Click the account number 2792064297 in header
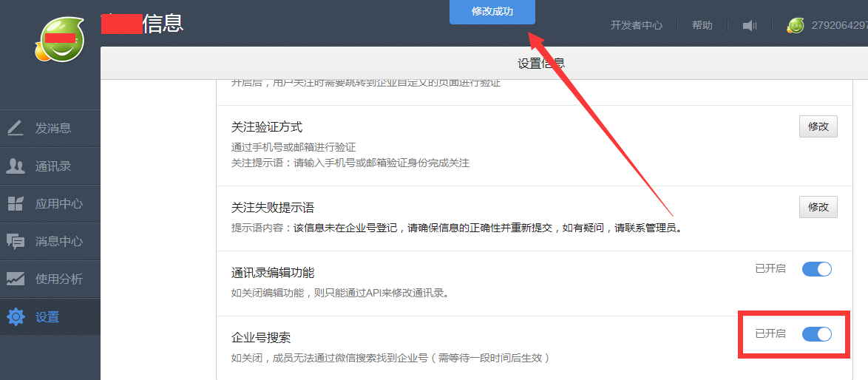Viewport: 868px width, 380px height. click(839, 25)
